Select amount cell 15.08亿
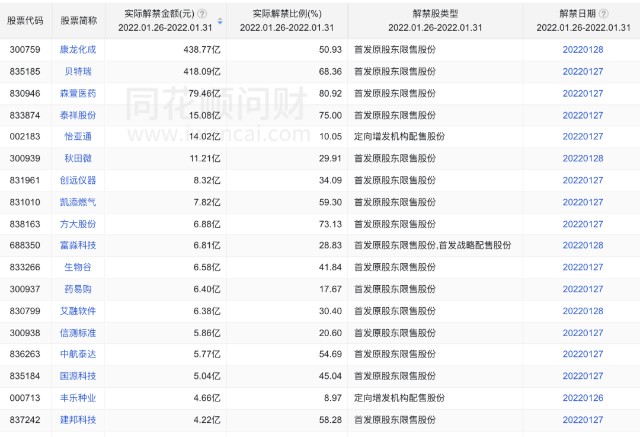 pos(204,115)
